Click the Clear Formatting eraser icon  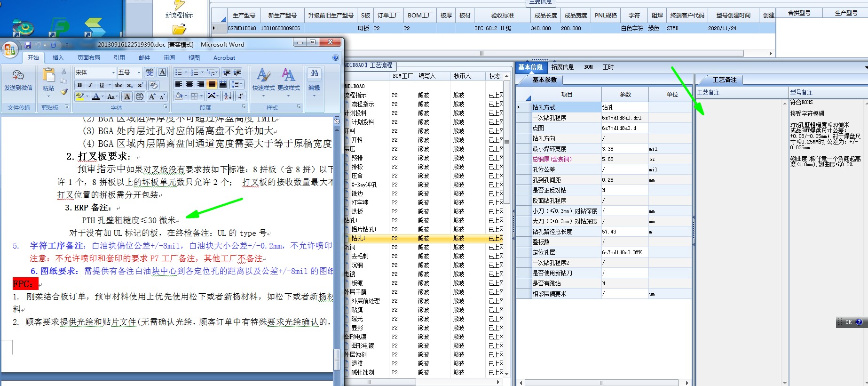pos(153,85)
